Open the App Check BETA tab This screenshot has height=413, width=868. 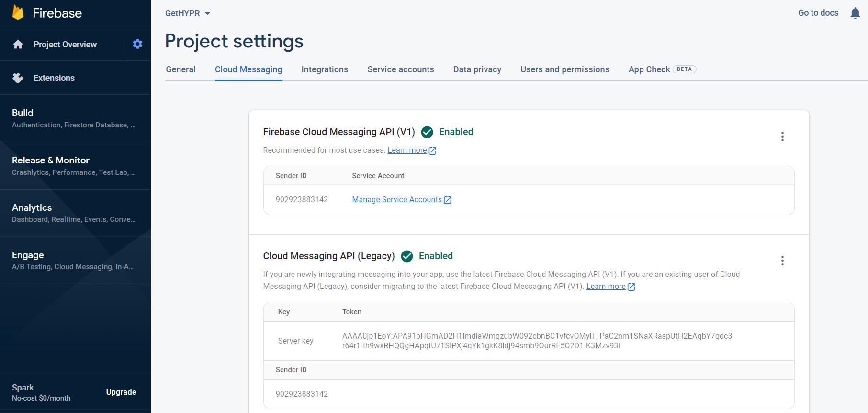662,69
